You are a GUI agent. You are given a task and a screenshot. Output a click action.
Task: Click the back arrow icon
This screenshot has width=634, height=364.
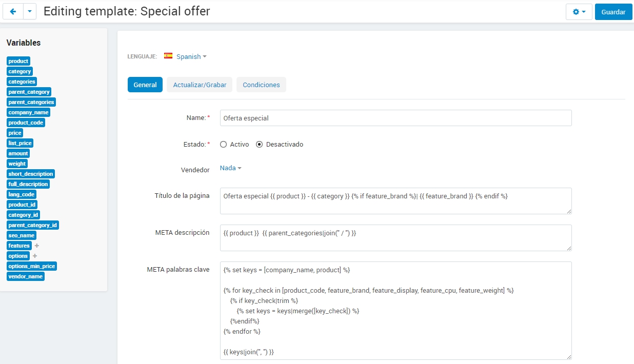[13, 11]
